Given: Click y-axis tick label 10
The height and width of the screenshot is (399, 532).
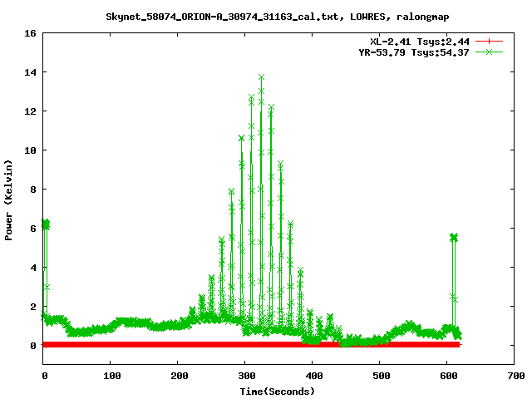Looking at the screenshot, I should point(30,150).
